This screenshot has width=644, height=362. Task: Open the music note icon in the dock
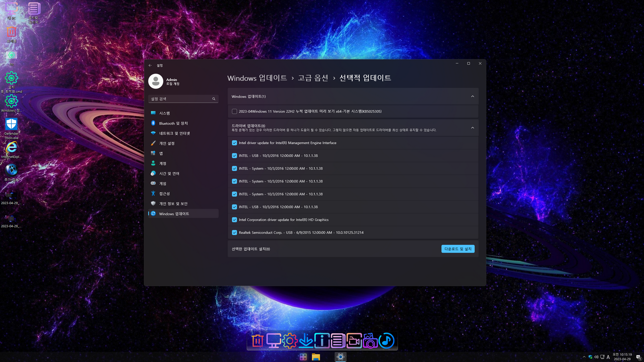pos(386,341)
